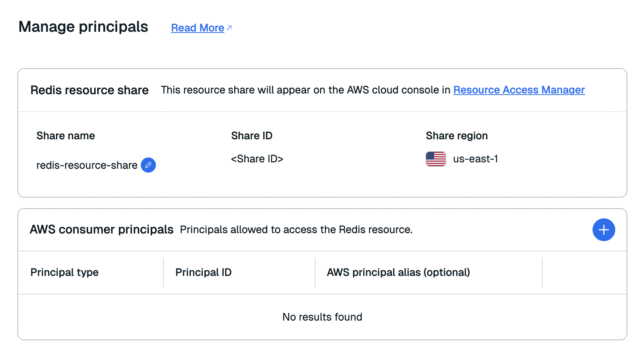Open the Resource Access Manager link
The width and height of the screenshot is (644, 352).
click(519, 90)
